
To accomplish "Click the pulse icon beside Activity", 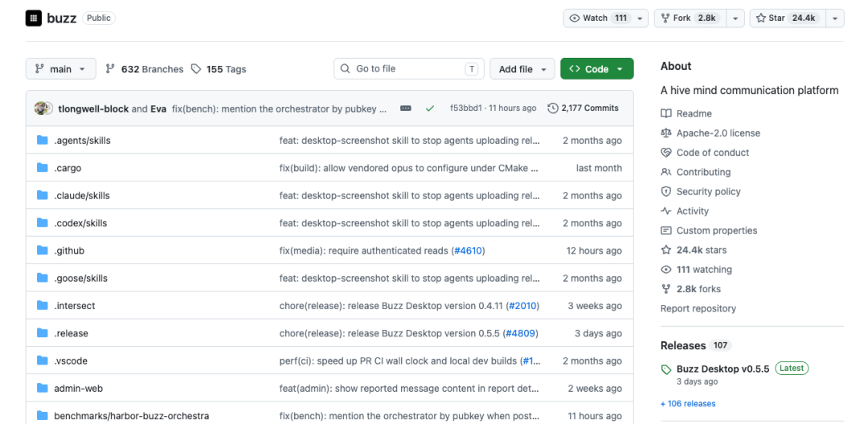I will coord(666,210).
